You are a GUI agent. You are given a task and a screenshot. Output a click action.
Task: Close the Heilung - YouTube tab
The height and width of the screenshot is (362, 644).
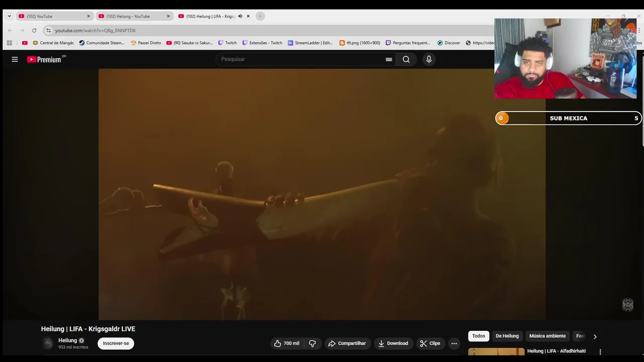pos(168,16)
